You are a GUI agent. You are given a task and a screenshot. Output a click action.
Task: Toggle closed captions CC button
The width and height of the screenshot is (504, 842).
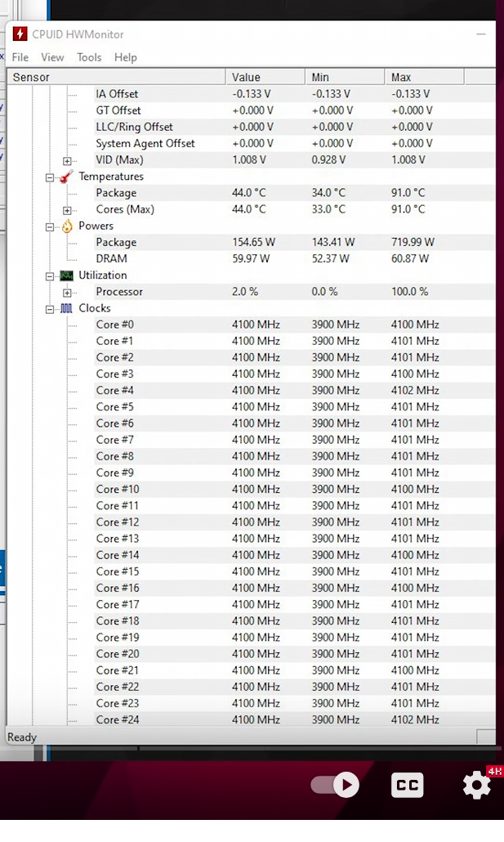[x=408, y=785]
